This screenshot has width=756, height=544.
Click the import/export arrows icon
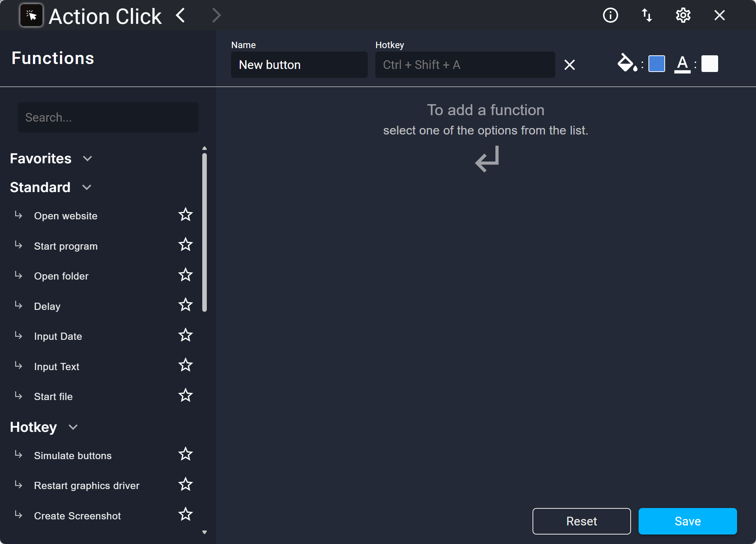point(647,16)
